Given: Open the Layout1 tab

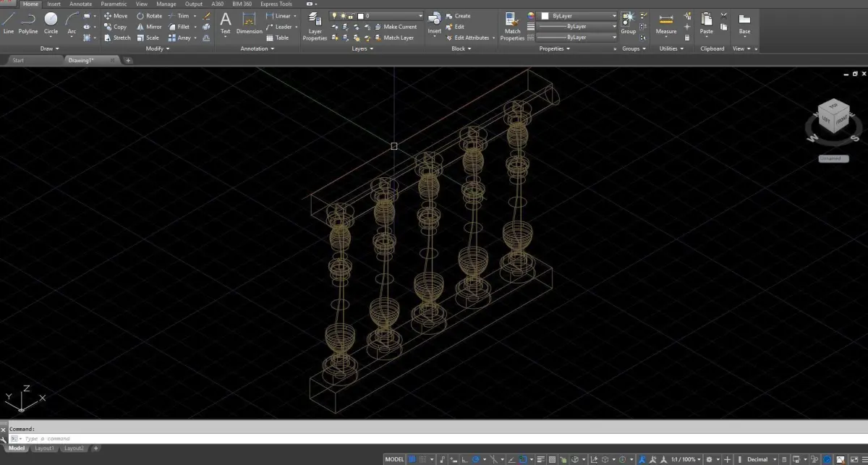Looking at the screenshot, I should [x=45, y=448].
